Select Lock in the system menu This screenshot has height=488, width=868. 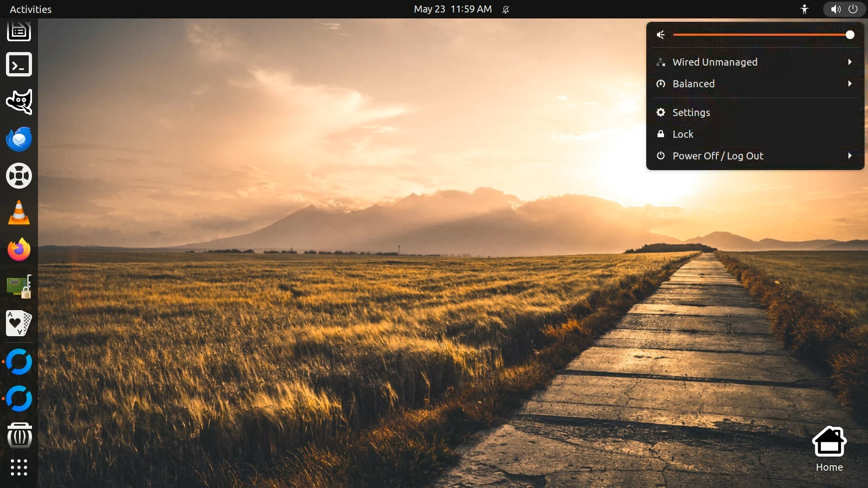click(x=683, y=134)
